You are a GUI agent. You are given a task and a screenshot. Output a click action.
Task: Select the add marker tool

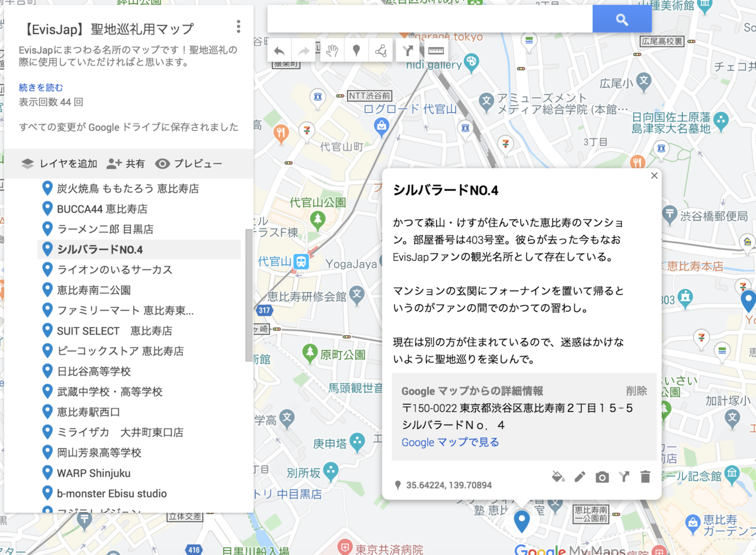pos(357,51)
